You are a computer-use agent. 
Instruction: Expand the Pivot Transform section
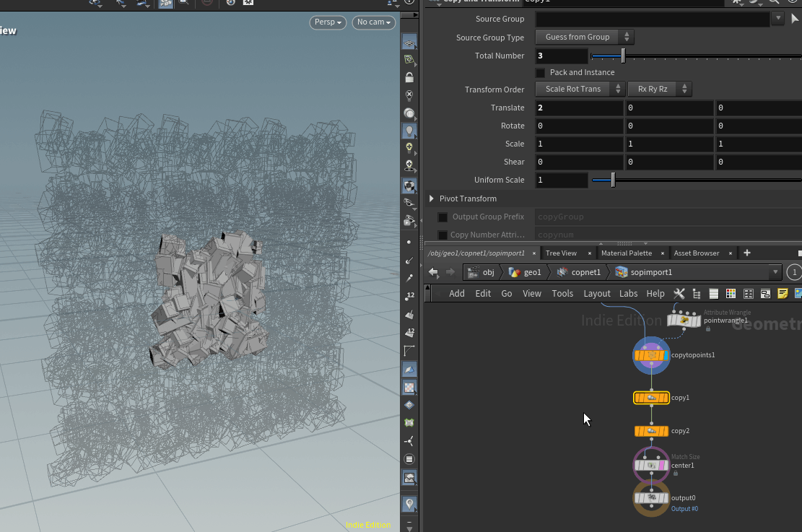tap(431, 199)
